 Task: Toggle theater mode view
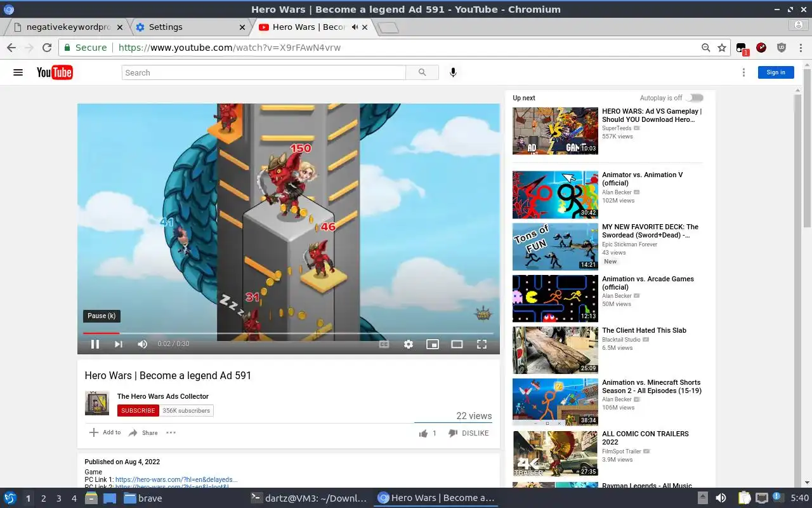click(457, 344)
